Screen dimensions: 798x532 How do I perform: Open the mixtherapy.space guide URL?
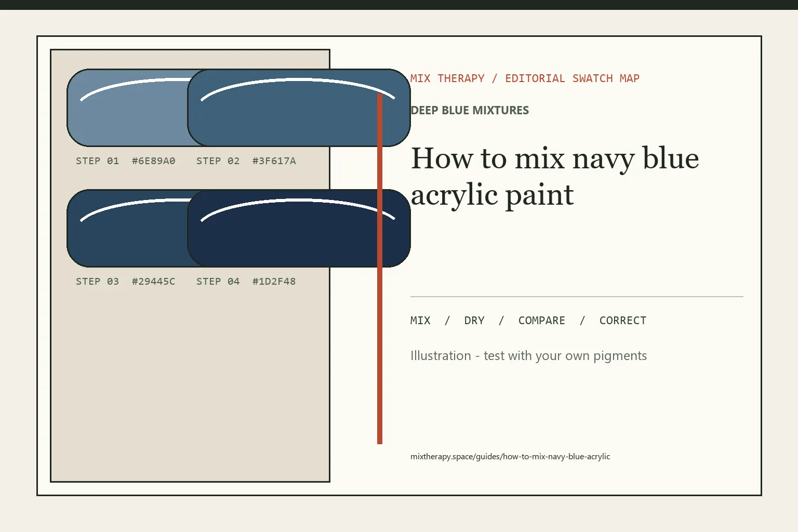510,457
